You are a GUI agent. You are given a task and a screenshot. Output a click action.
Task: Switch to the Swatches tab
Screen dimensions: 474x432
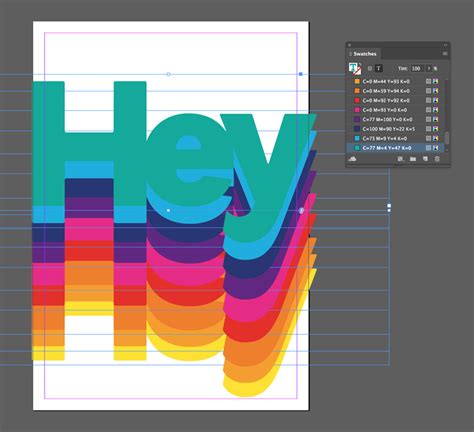[x=365, y=54]
